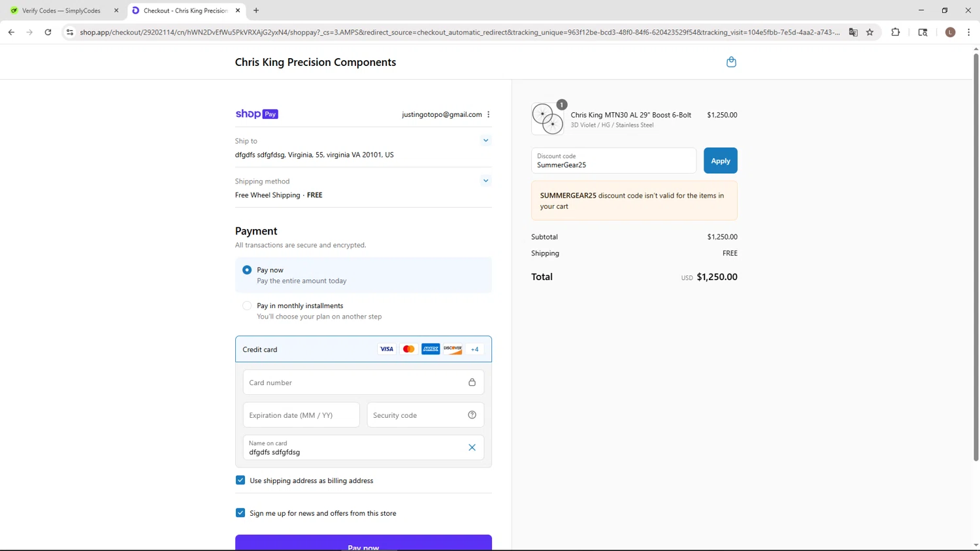Screen dimensions: 980x551
Task: Reload the checkout page
Action: coord(48,32)
